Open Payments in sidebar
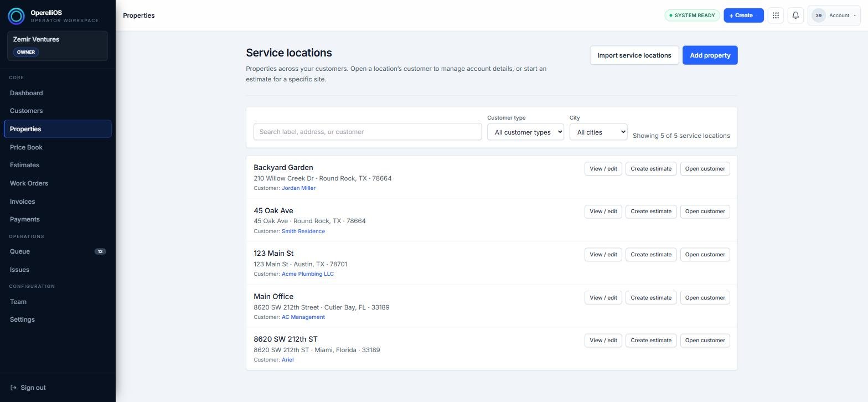 click(x=58, y=219)
